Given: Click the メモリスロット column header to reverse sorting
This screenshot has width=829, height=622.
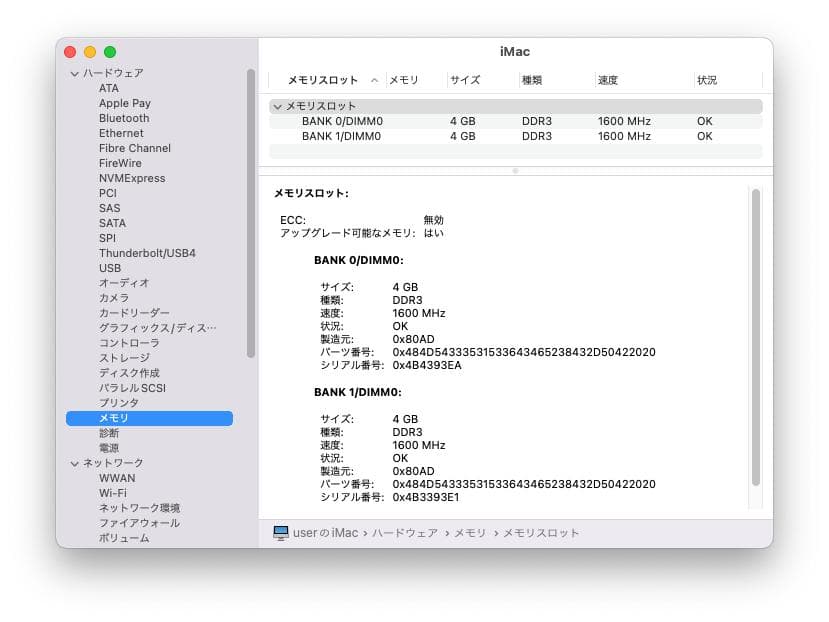Looking at the screenshot, I should click(x=322, y=80).
